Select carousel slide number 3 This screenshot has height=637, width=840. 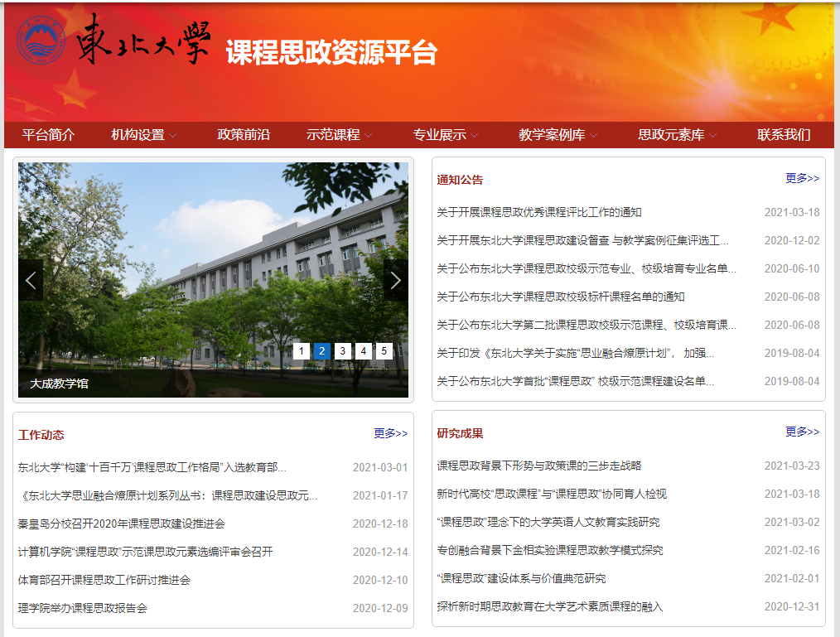341,351
